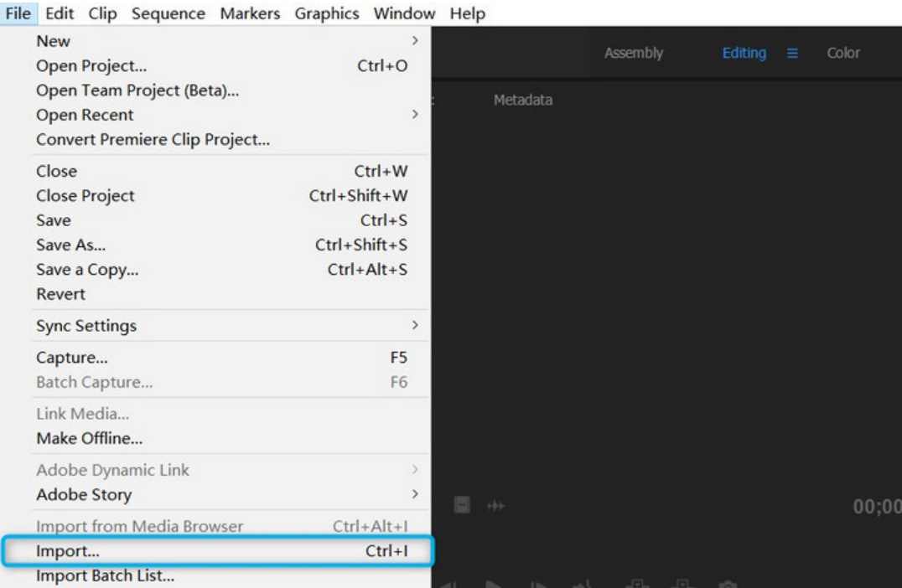This screenshot has height=588, width=902.
Task: Select Convert Premiere Clip Project...
Action: click(x=230, y=140)
